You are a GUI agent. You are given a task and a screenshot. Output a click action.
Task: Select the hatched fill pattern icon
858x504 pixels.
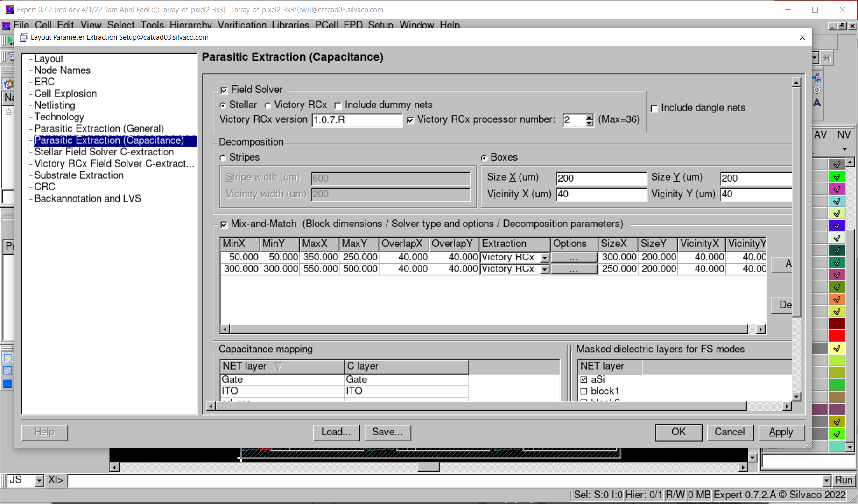(7, 371)
